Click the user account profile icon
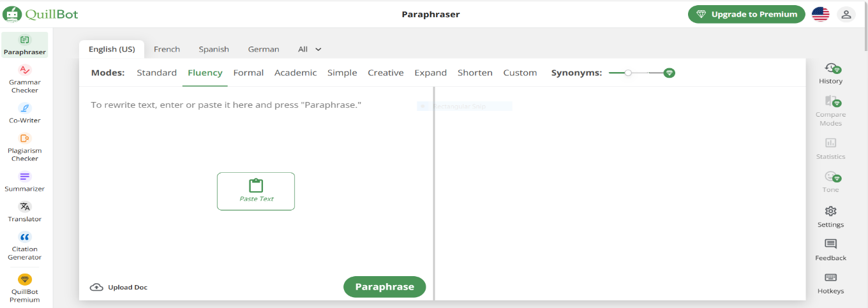The image size is (868, 308). pos(846,14)
